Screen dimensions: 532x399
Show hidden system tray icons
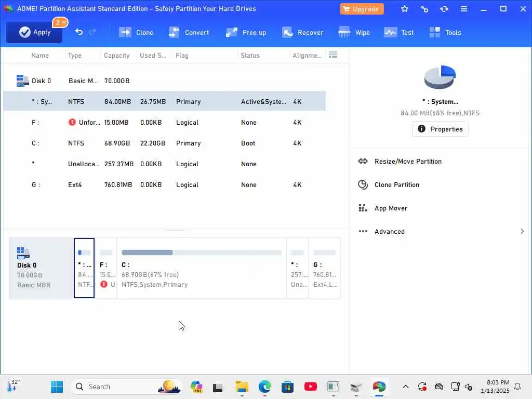tap(405, 387)
